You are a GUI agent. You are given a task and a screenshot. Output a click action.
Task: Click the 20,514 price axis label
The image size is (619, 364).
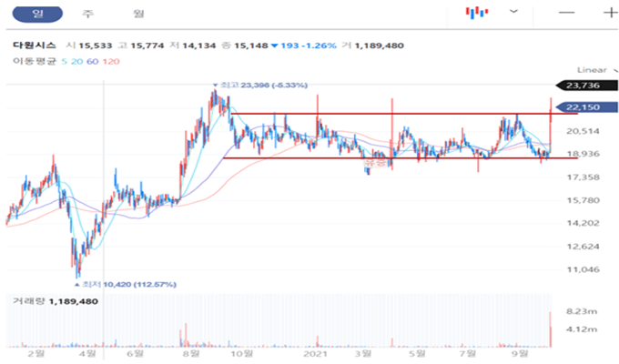(583, 131)
